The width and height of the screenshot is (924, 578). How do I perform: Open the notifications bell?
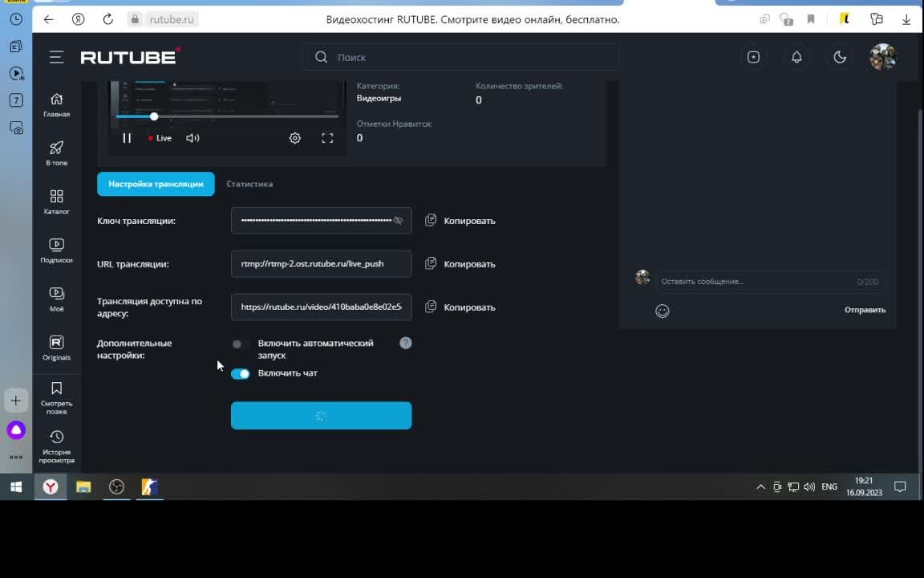(x=796, y=57)
